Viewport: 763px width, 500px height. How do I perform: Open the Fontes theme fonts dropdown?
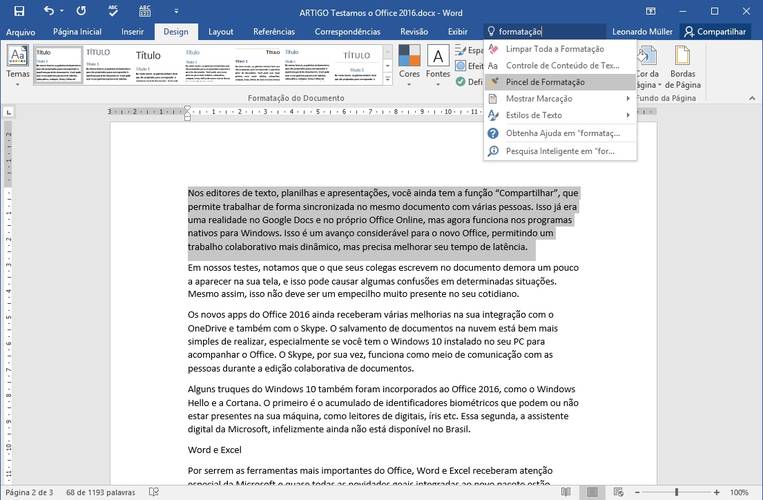438,65
